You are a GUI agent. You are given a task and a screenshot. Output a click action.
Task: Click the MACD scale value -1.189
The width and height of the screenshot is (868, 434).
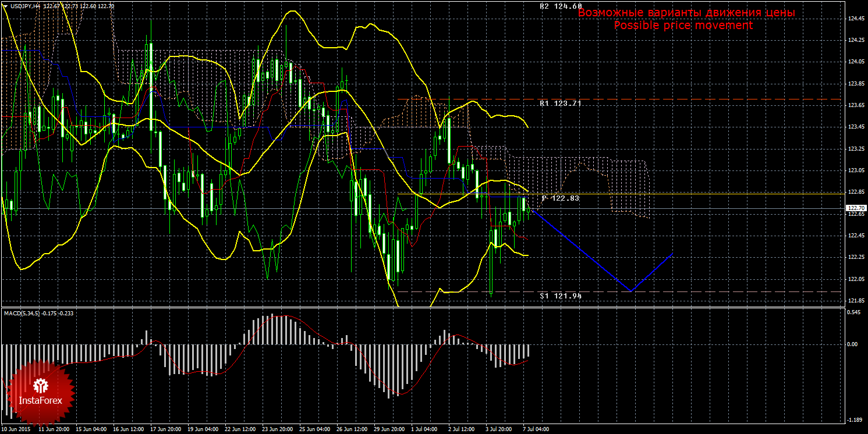click(854, 419)
